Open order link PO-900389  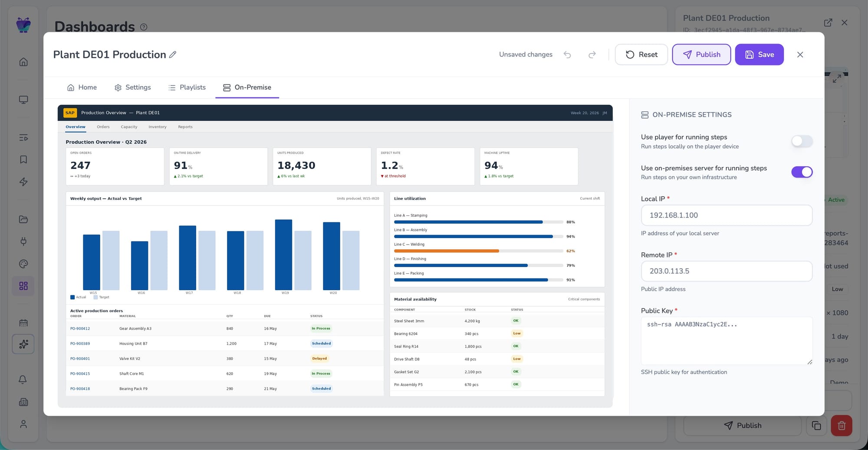point(80,344)
